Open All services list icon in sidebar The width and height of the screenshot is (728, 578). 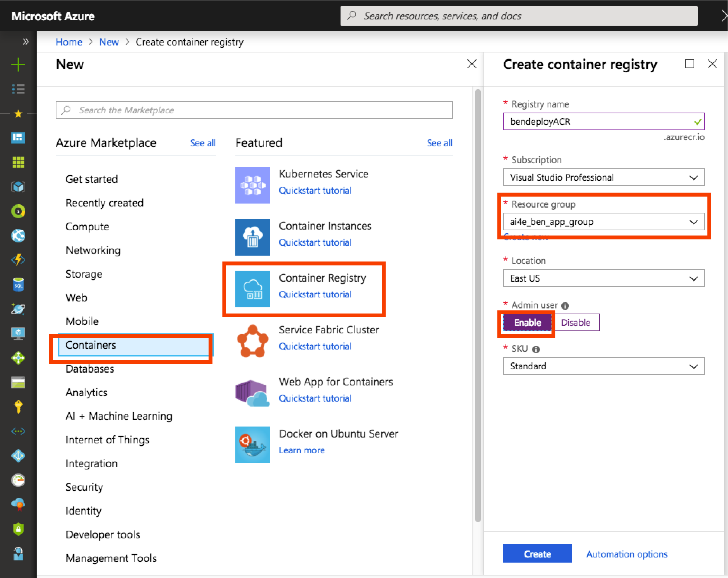pyautogui.click(x=18, y=89)
